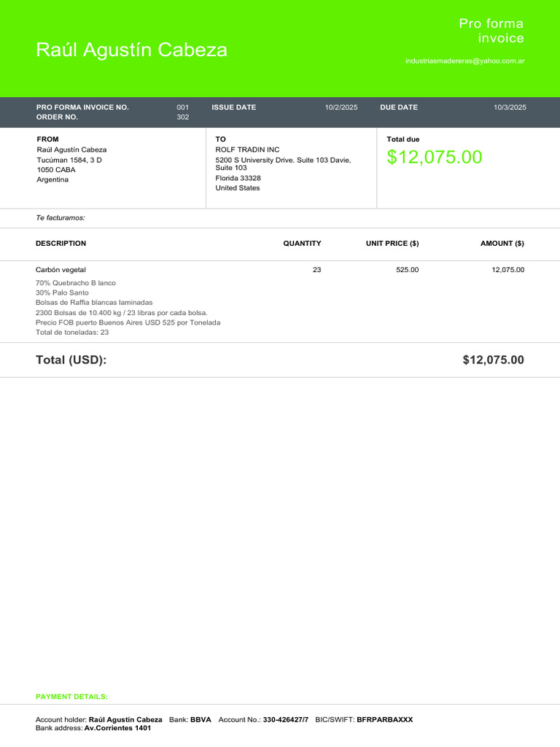Select the Carbón vegetal item name
Screen dimensions: 560x747
(61, 270)
